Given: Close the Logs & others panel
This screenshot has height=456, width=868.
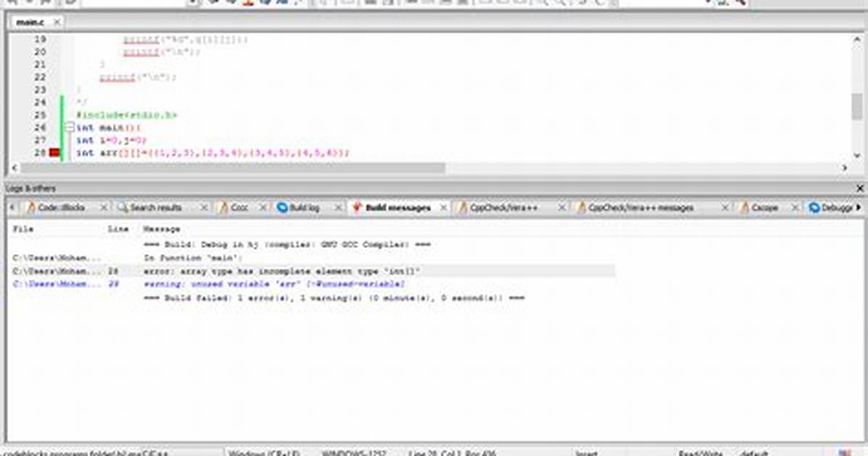Looking at the screenshot, I should pyautogui.click(x=860, y=188).
